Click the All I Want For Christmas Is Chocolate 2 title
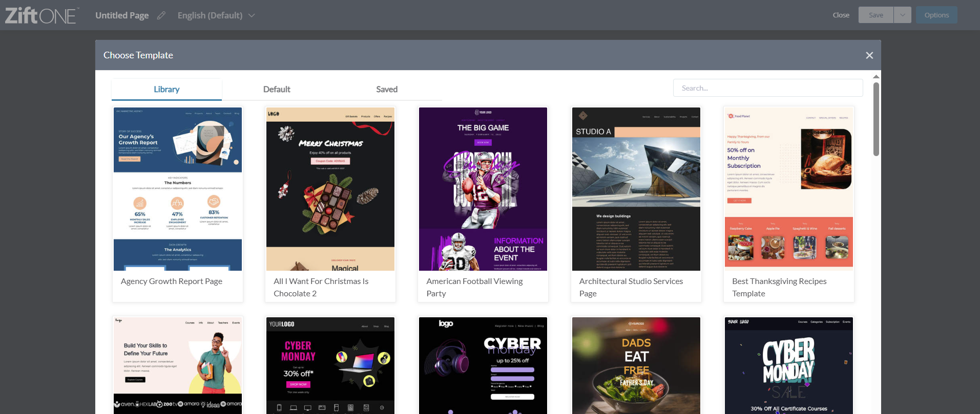The height and width of the screenshot is (414, 980). [x=321, y=288]
